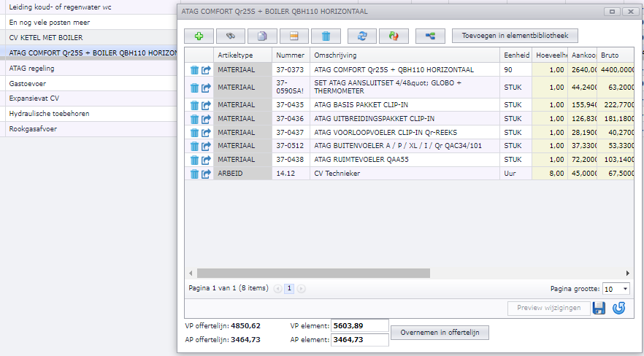Image resolution: width=644 pixels, height=356 pixels.
Task: Click the binoculars search toolbar button
Action: click(231, 36)
